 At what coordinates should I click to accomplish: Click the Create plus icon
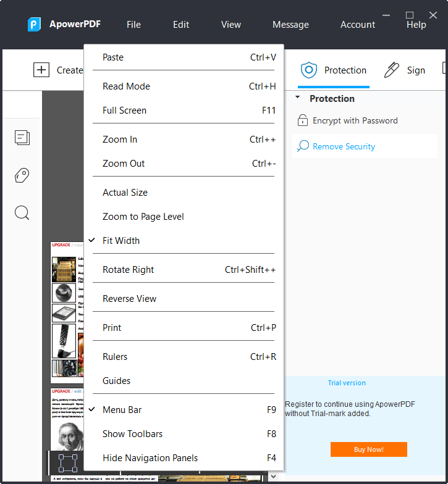[41, 70]
